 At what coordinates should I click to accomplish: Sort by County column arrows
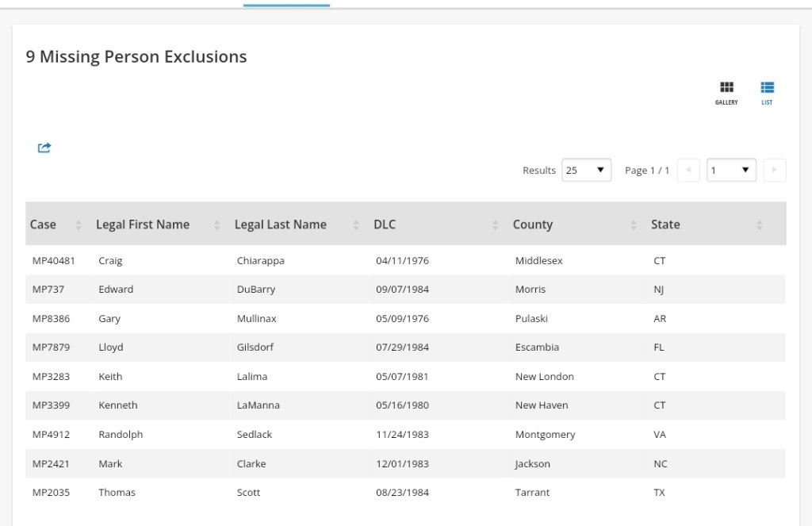[634, 225]
